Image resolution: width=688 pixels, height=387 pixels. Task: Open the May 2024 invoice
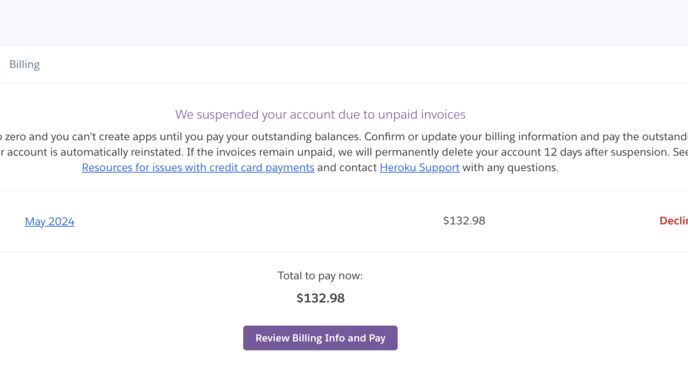point(50,222)
